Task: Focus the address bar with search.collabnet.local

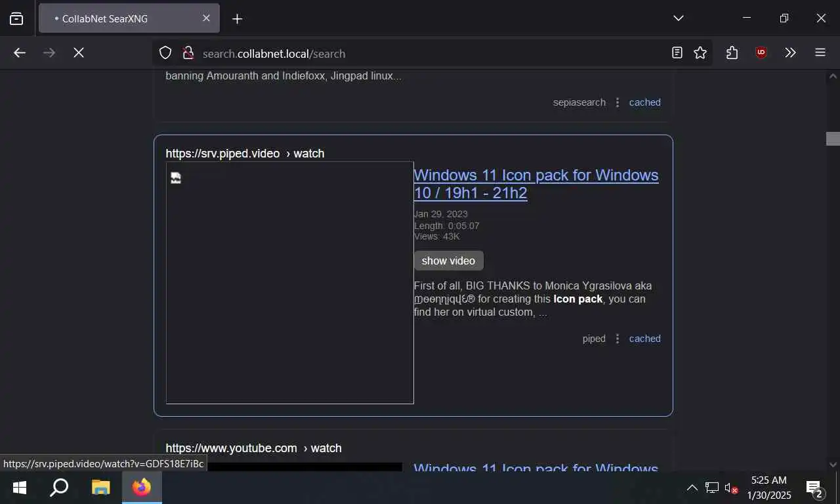Action: [x=433, y=53]
